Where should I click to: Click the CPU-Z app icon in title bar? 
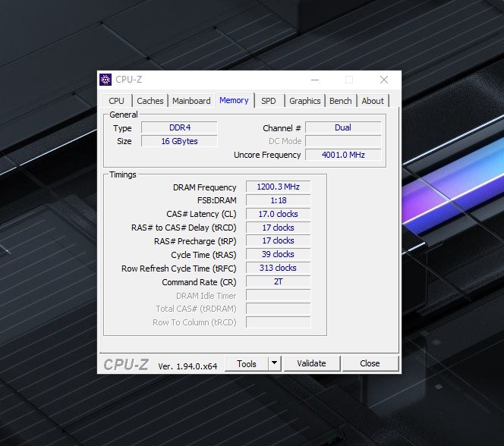click(106, 80)
